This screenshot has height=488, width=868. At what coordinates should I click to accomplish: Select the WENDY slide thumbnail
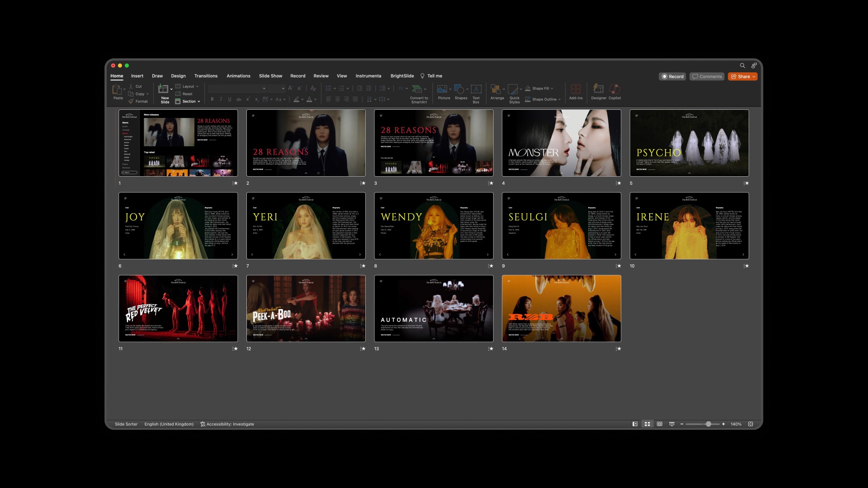coord(434,226)
